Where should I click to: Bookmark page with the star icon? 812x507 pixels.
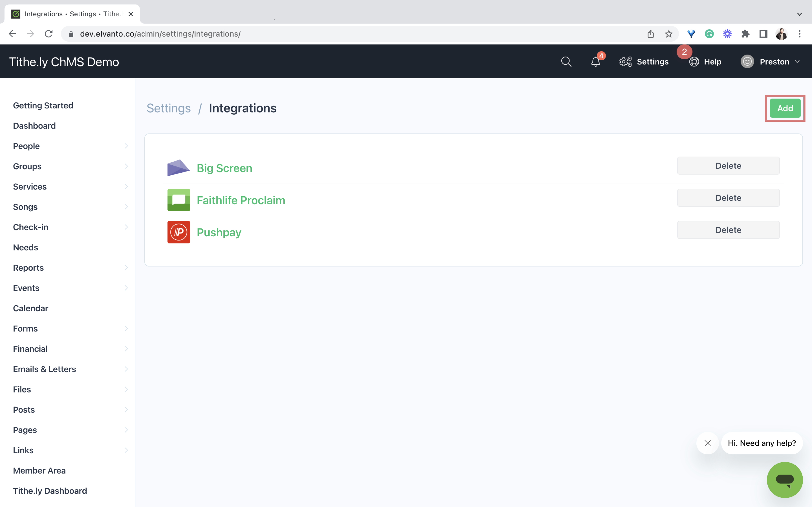tap(668, 34)
